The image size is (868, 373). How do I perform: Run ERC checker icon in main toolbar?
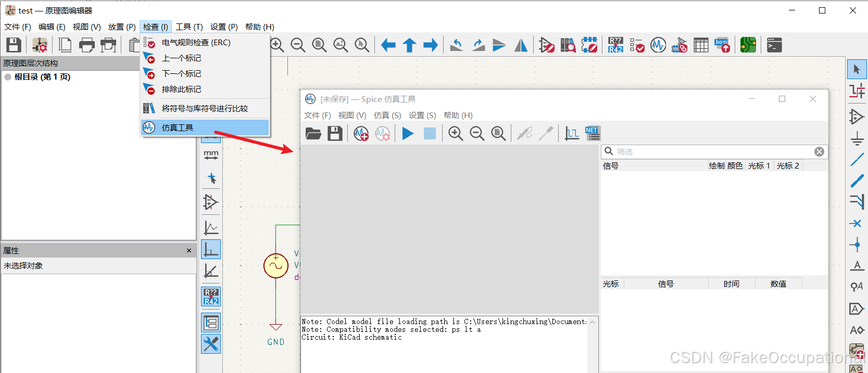pyautogui.click(x=637, y=45)
